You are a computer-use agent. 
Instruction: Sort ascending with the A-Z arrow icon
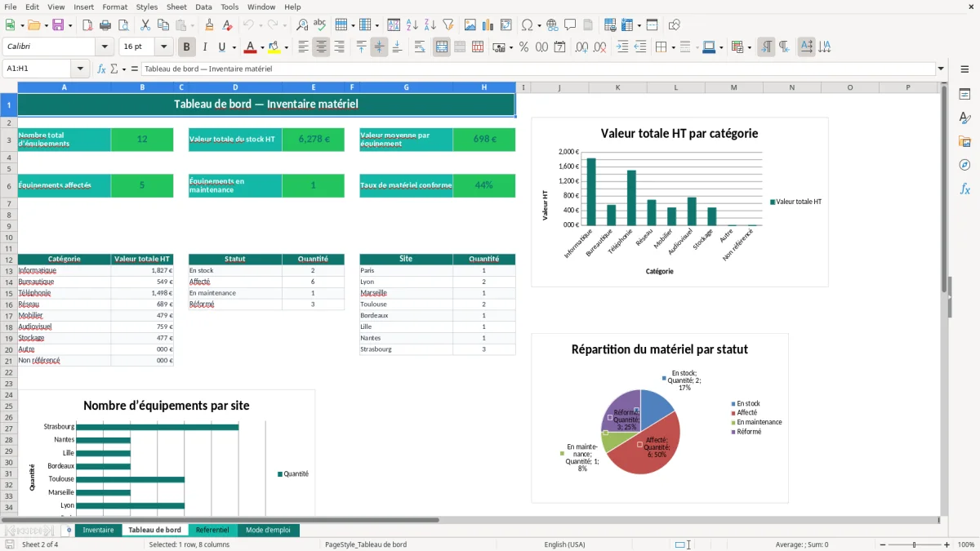(x=412, y=25)
